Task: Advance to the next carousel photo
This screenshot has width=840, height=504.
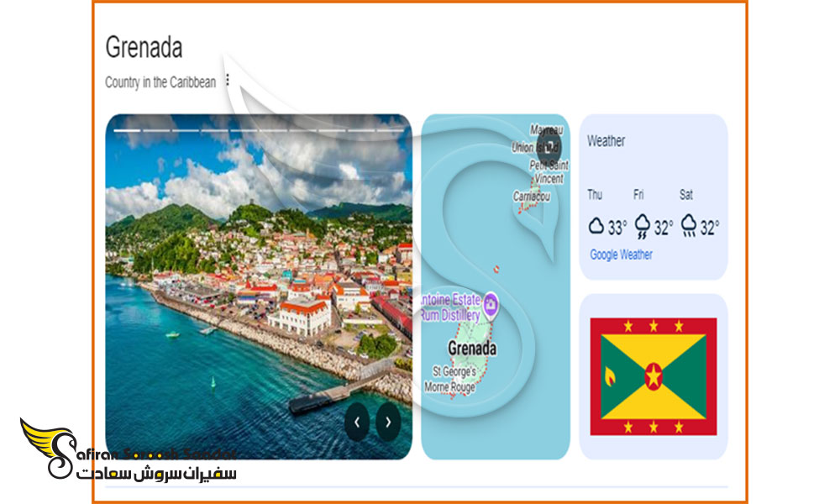Action: (x=388, y=423)
